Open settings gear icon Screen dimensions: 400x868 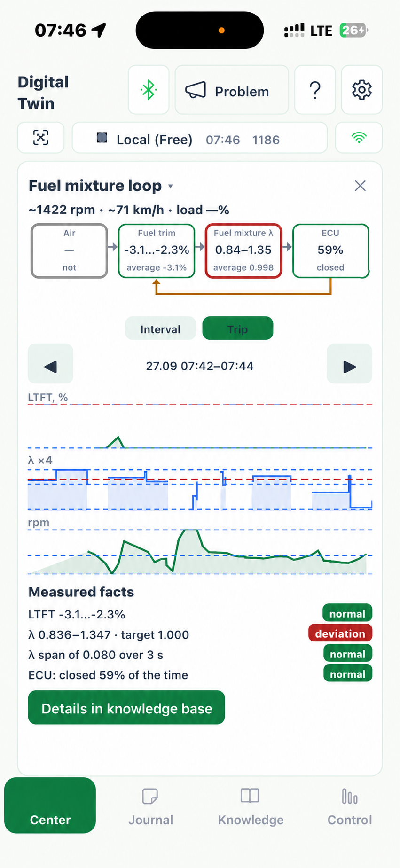(x=362, y=90)
